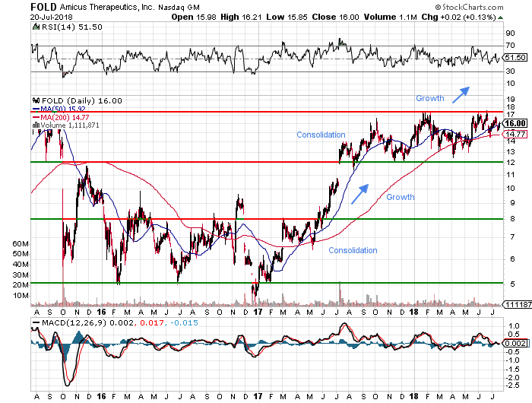
Task: Click the MACD histogram value -0.015
Action: [184, 322]
